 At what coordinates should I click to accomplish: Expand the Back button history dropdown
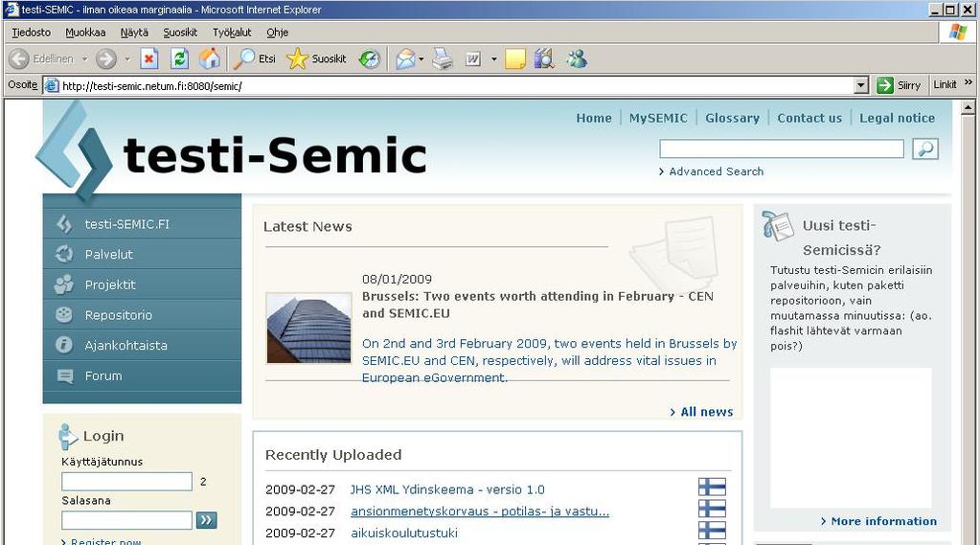tap(84, 58)
